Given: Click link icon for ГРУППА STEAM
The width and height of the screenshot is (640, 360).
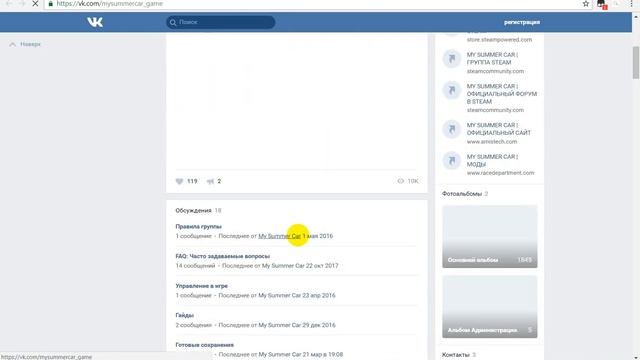Looking at the screenshot, I should [x=451, y=59].
